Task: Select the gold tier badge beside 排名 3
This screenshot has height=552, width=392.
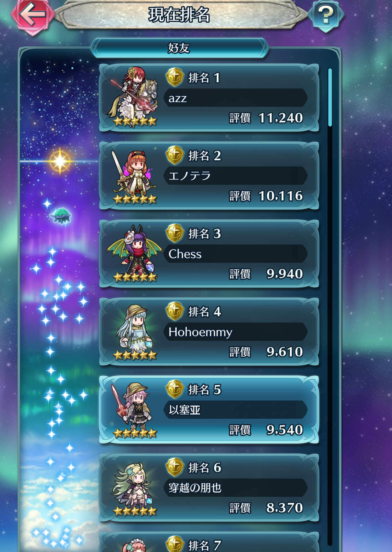Action: [x=175, y=233]
